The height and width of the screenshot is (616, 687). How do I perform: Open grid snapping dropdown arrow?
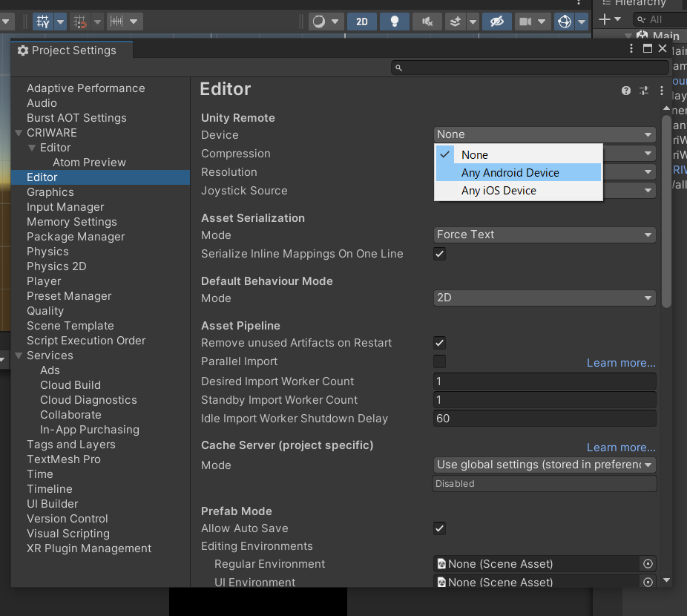coord(60,22)
